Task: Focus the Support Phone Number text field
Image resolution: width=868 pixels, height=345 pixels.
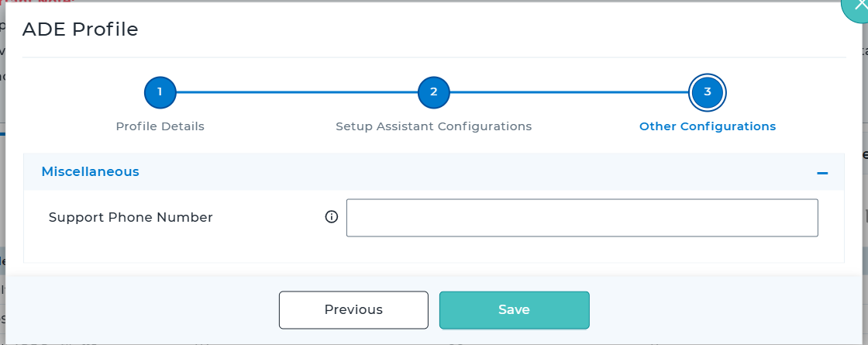Action: coord(582,218)
